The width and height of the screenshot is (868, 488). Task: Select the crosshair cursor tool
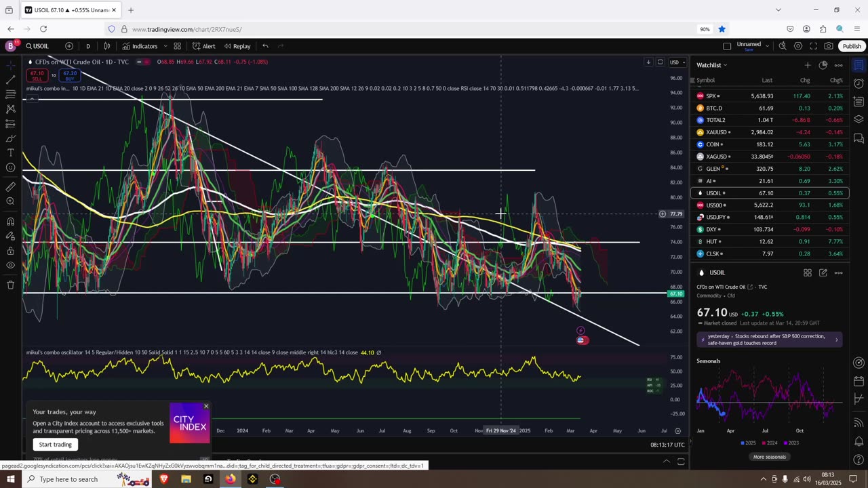pyautogui.click(x=10, y=64)
